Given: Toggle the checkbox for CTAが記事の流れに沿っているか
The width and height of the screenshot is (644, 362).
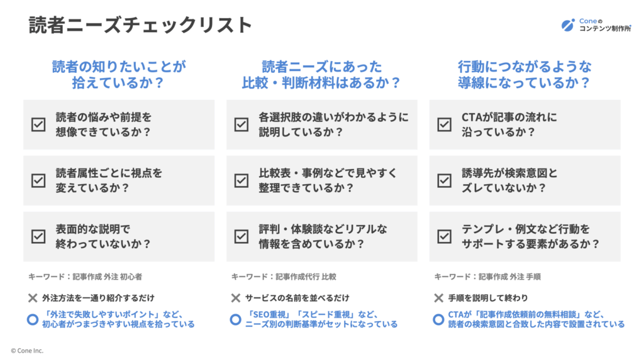Looking at the screenshot, I should pyautogui.click(x=445, y=124).
